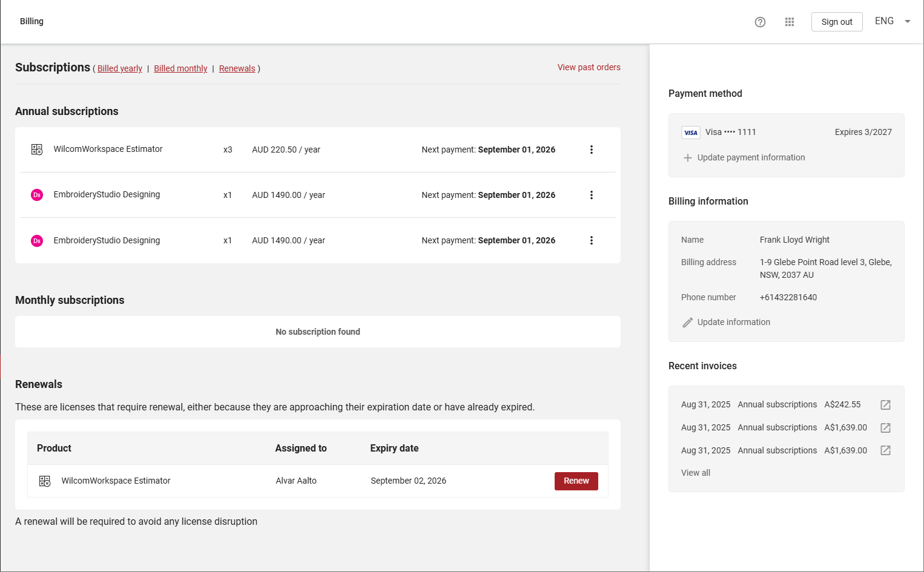Click the pencil icon for updating billing information
924x572 pixels.
(x=688, y=323)
